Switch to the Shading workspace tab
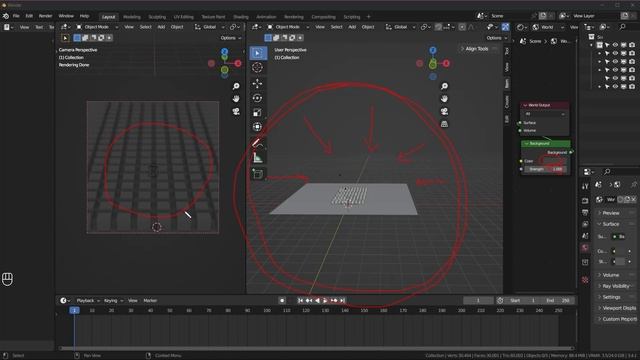This screenshot has height=360, width=640. click(x=241, y=17)
